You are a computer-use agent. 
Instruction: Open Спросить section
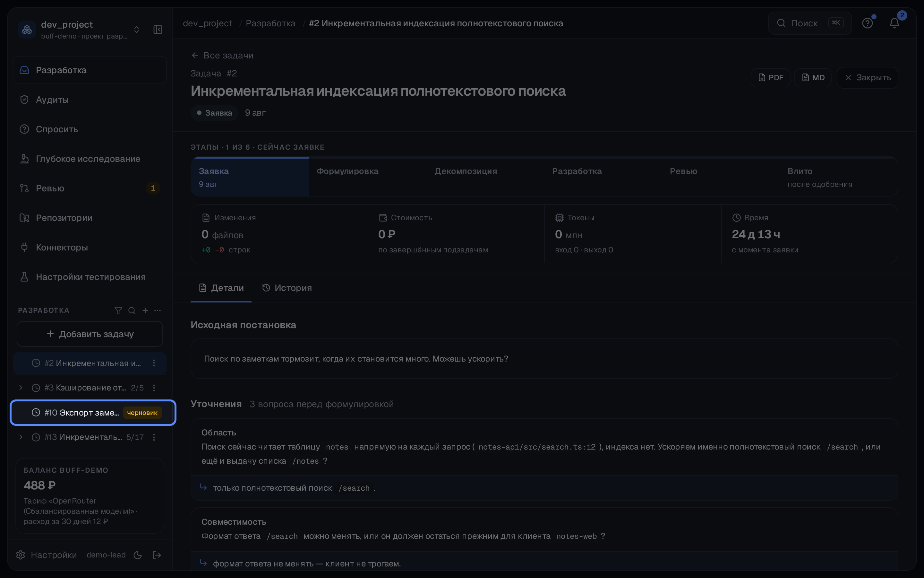pos(90,129)
